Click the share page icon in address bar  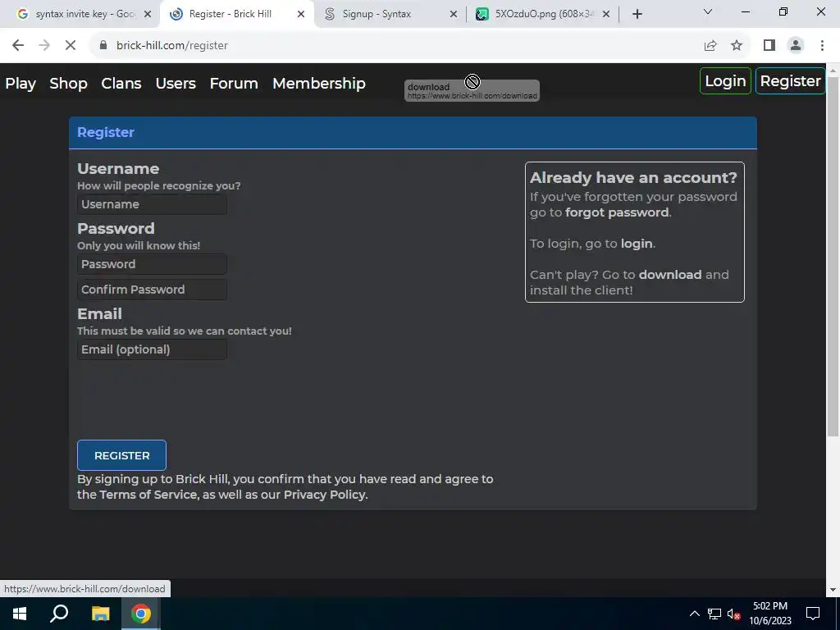pyautogui.click(x=710, y=46)
